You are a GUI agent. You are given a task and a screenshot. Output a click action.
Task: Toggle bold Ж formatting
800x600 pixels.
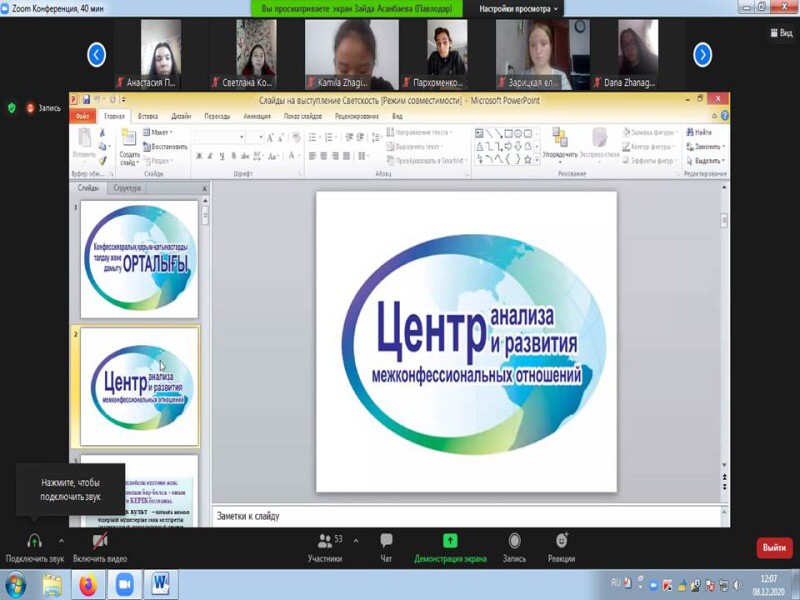coord(199,156)
